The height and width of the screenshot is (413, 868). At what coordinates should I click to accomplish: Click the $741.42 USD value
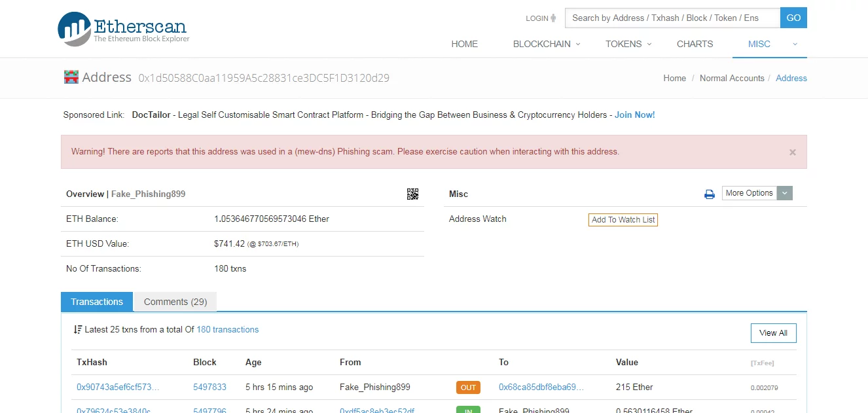[x=229, y=243]
